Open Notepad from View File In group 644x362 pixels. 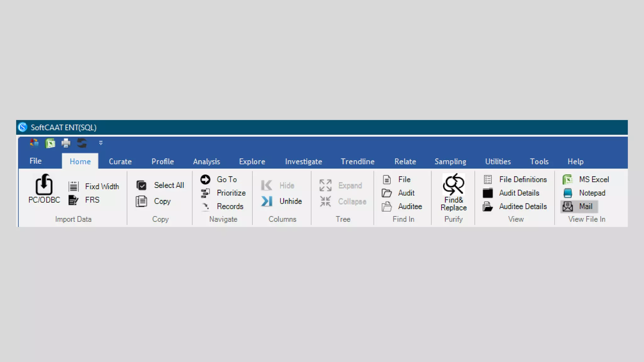coord(585,193)
